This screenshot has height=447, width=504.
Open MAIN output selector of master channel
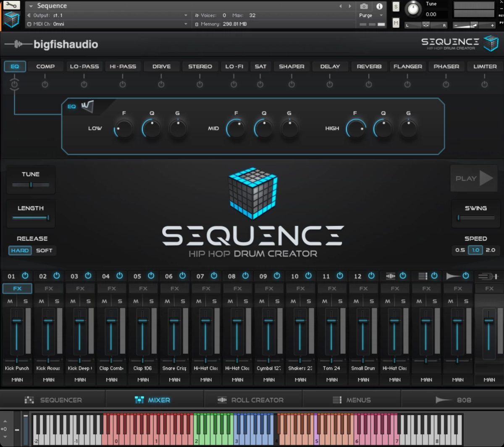[489, 380]
